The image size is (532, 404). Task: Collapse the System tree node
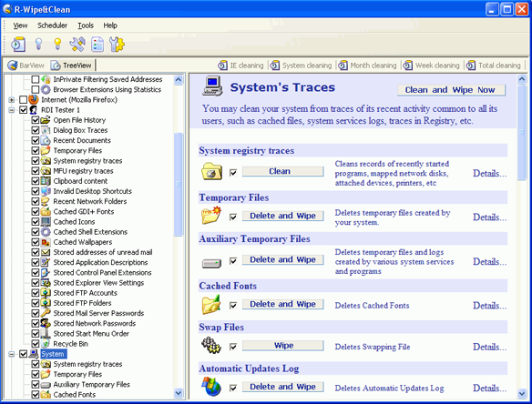[x=12, y=354]
